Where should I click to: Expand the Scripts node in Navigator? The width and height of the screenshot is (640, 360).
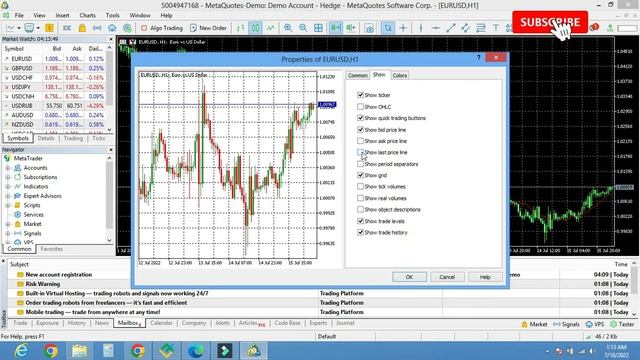pos(8,205)
